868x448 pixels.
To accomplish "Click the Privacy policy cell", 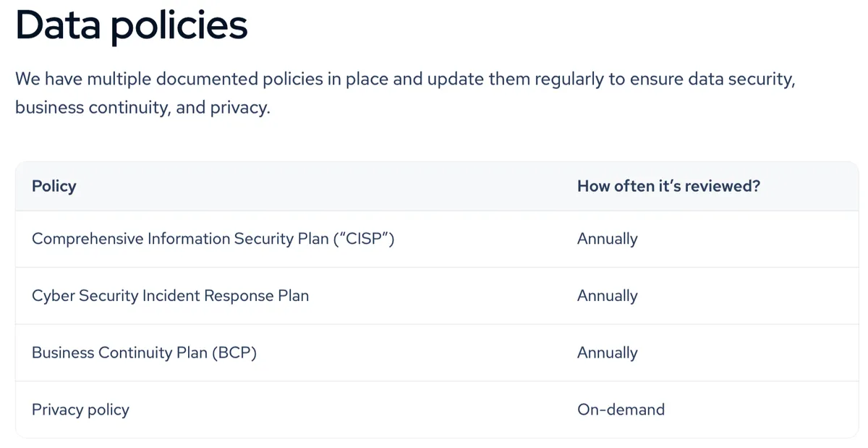I will (80, 410).
